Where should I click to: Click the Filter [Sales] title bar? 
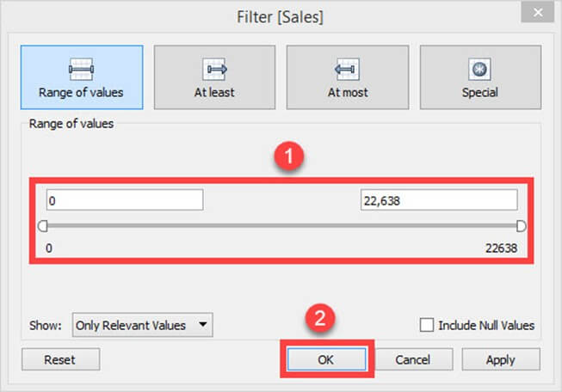pyautogui.click(x=281, y=15)
